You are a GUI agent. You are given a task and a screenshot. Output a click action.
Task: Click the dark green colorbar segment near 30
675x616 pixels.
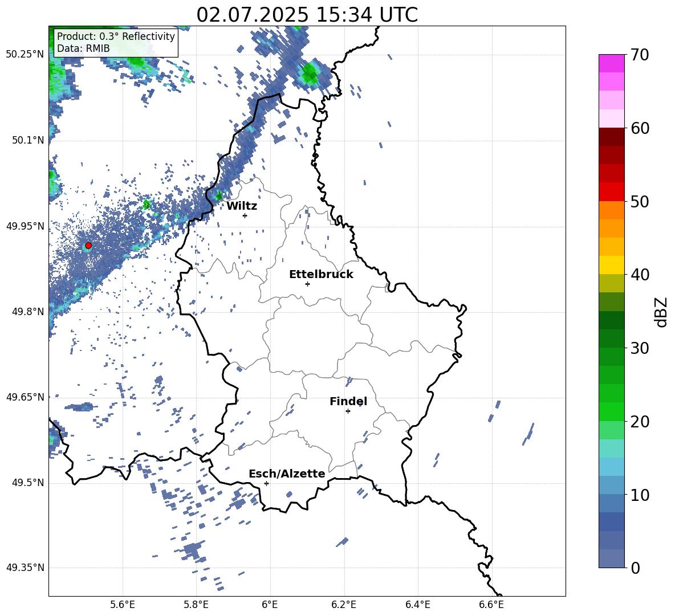point(611,338)
